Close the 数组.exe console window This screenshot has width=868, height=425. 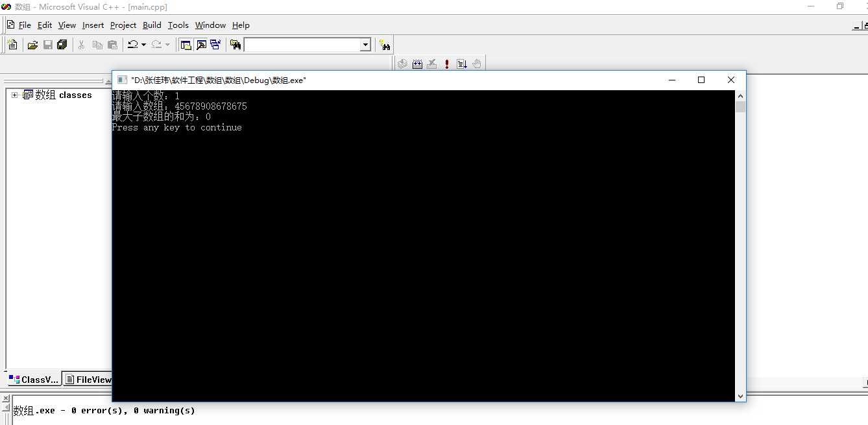coord(731,80)
